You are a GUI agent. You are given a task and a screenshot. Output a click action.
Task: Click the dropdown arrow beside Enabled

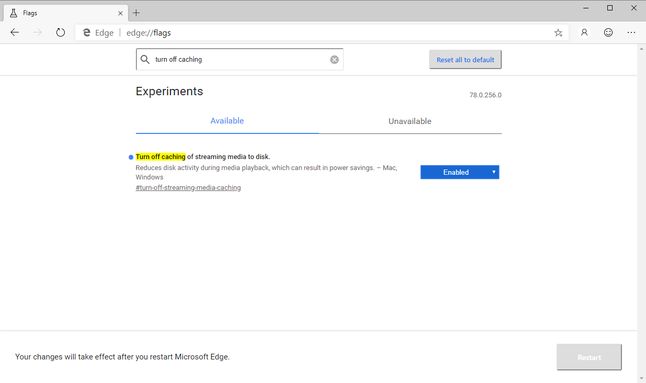coord(494,172)
